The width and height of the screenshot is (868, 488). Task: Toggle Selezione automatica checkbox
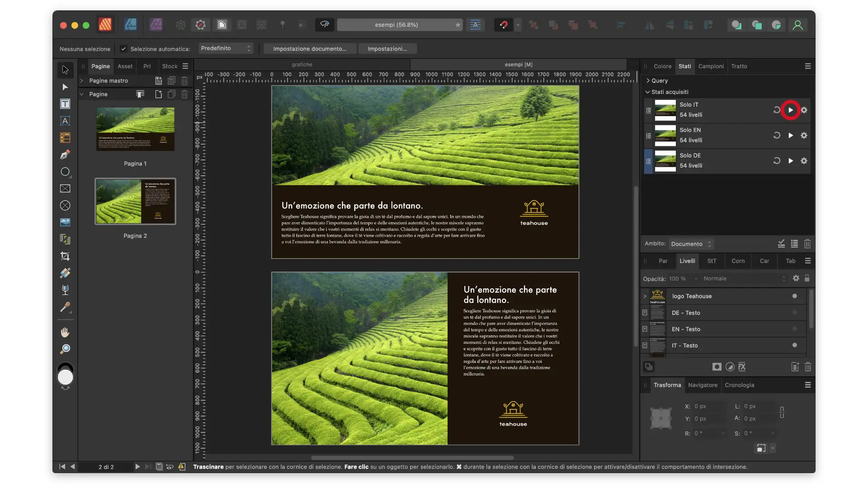pos(123,49)
